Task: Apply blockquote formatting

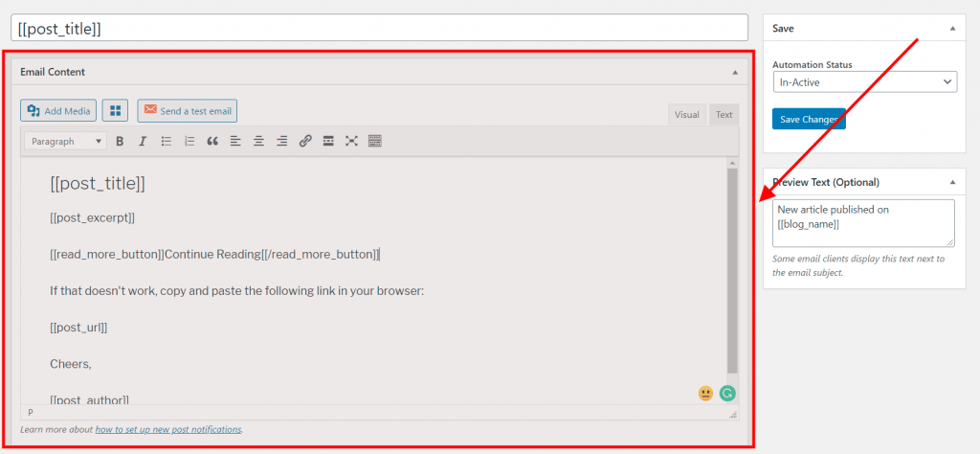Action: pos(212,142)
